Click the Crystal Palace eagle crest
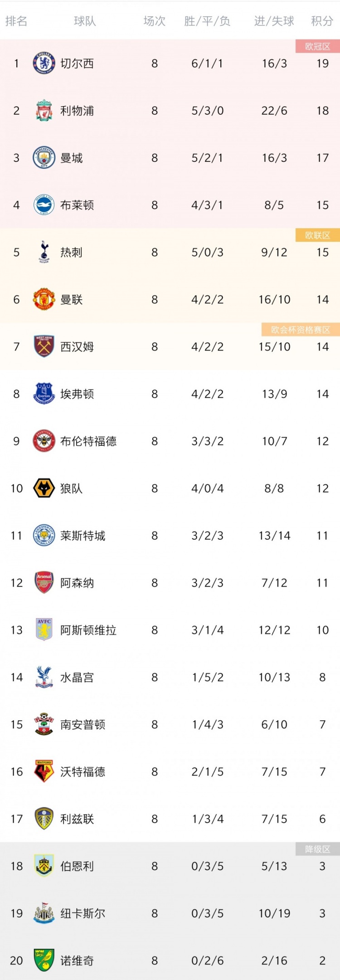The height and width of the screenshot is (980, 340). (44, 677)
